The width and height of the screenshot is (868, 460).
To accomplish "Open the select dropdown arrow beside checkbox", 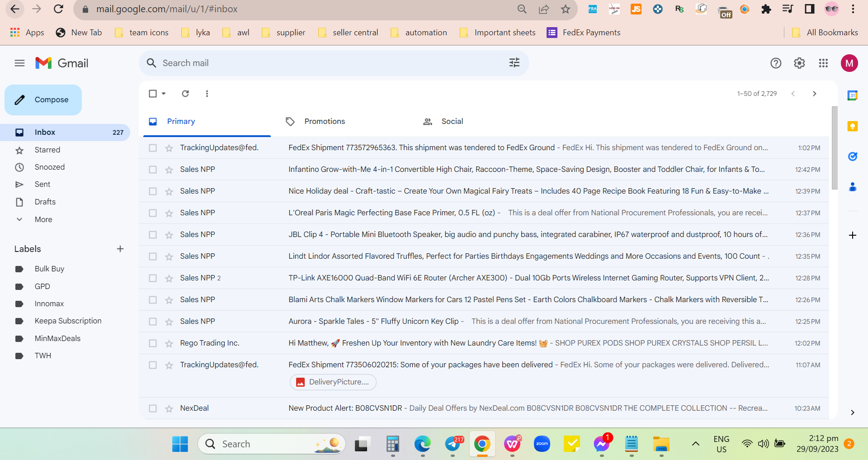I will click(164, 94).
